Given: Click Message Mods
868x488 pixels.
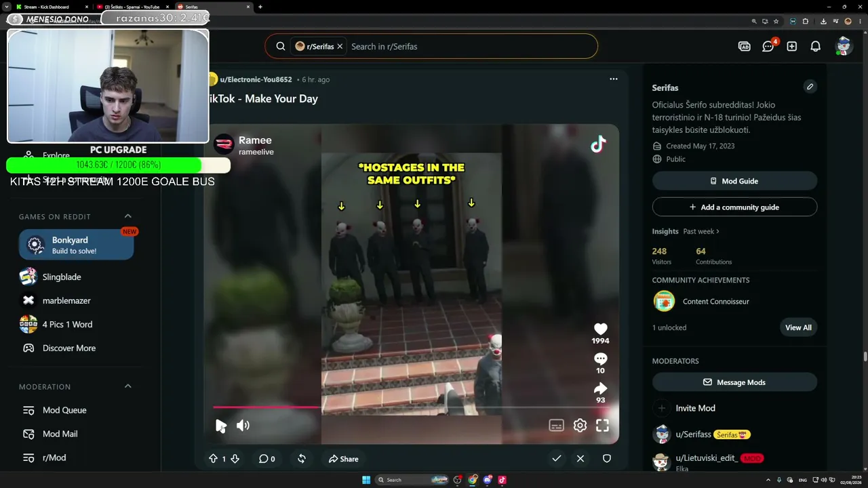Looking at the screenshot, I should pos(734,382).
